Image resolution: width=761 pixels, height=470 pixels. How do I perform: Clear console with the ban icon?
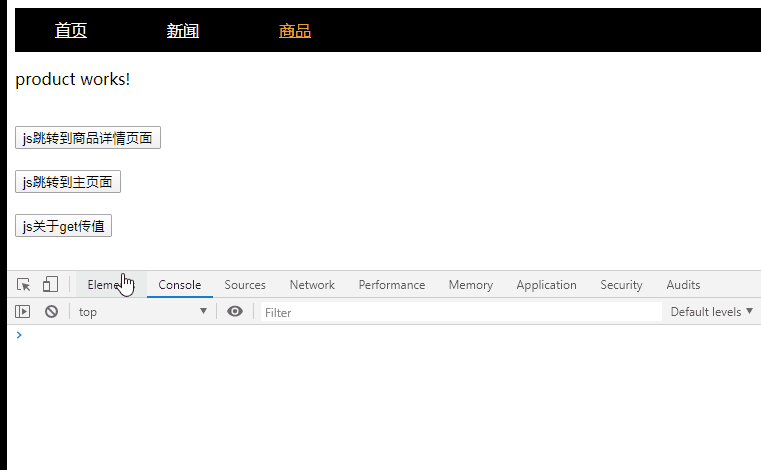pos(51,312)
